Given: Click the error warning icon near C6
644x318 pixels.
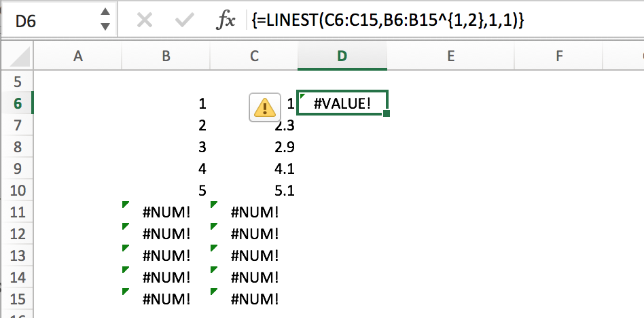Looking at the screenshot, I should 264,107.
